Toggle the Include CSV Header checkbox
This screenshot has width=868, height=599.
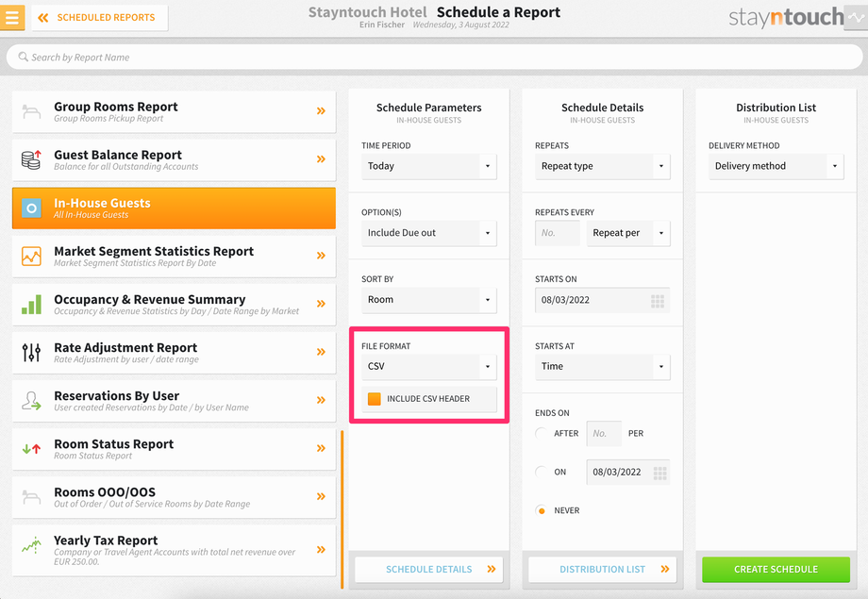click(375, 399)
